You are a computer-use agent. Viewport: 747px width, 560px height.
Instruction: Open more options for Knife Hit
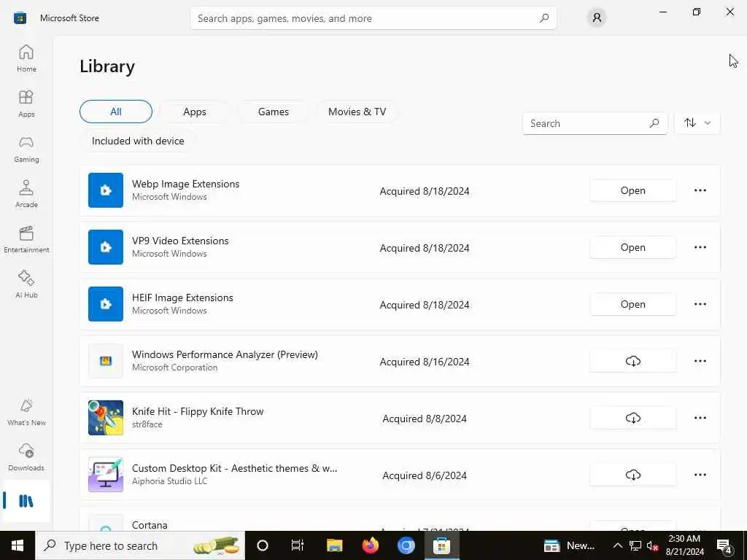coord(700,418)
